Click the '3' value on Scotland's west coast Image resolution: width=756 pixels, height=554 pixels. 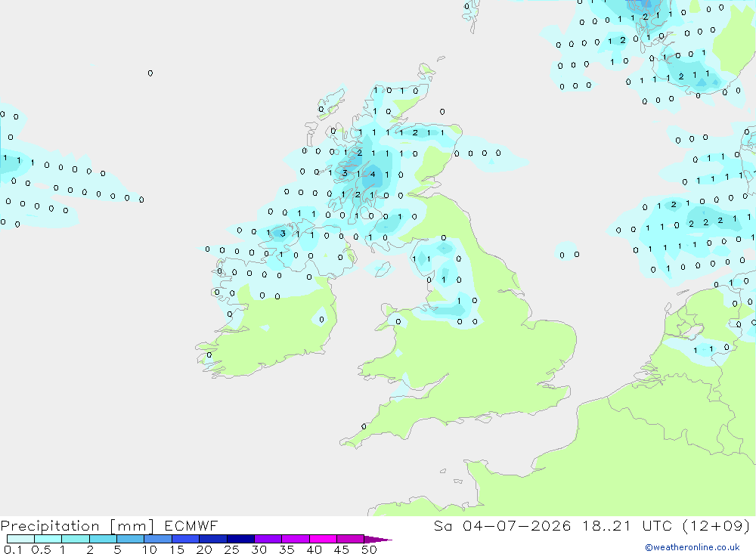tap(344, 172)
